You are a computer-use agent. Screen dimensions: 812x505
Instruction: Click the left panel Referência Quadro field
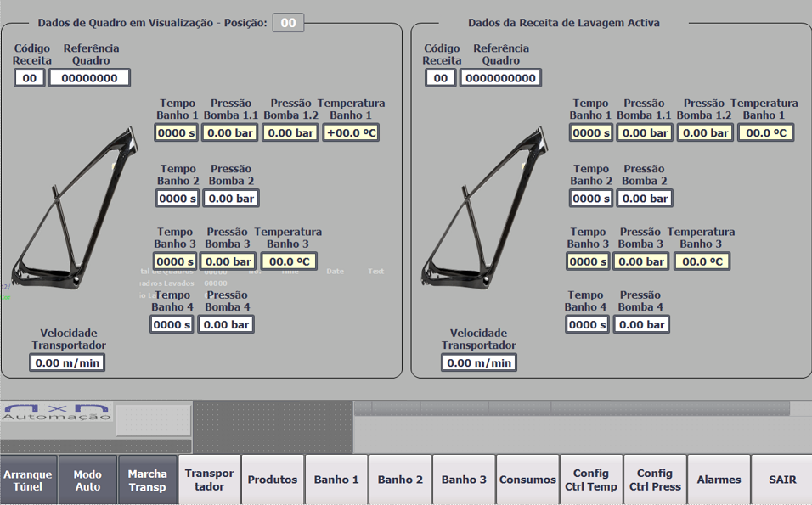coord(89,78)
